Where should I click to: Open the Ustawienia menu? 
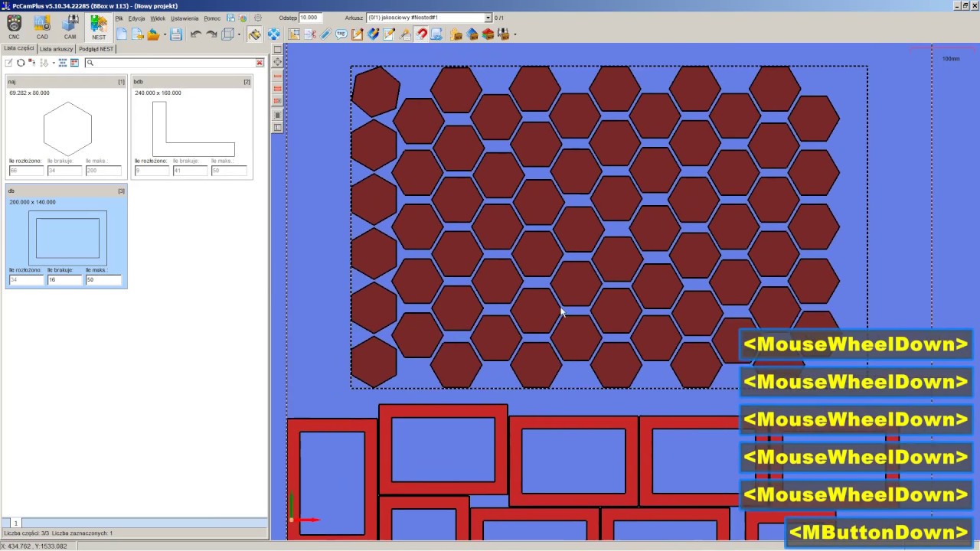(185, 18)
